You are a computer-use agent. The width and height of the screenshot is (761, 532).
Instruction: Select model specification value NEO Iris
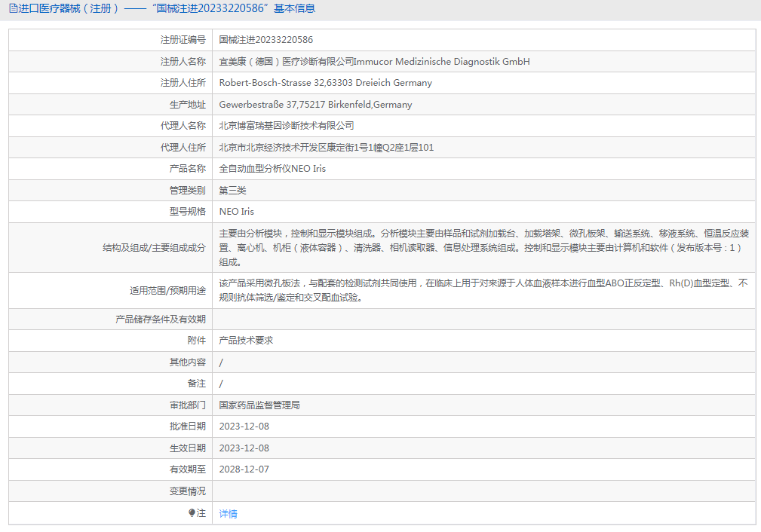tap(236, 212)
